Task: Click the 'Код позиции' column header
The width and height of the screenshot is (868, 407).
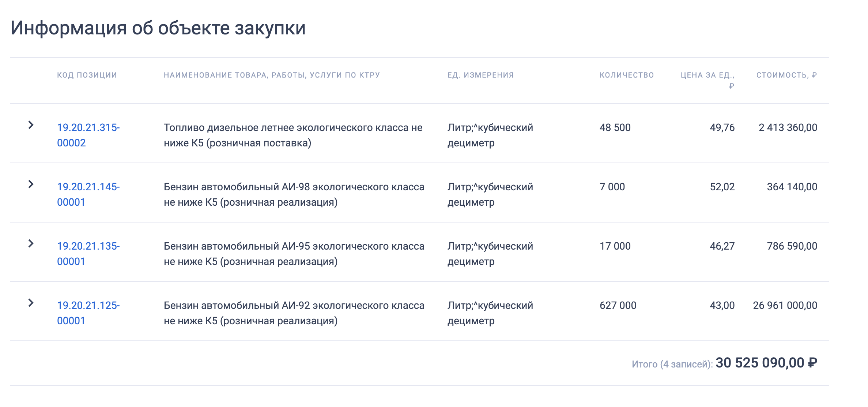Action: [87, 75]
